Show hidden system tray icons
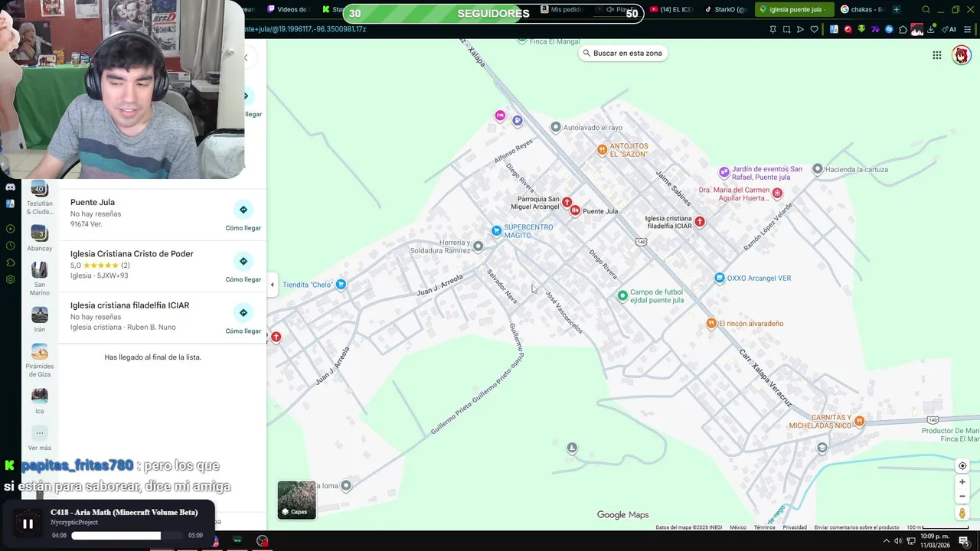 887,541
